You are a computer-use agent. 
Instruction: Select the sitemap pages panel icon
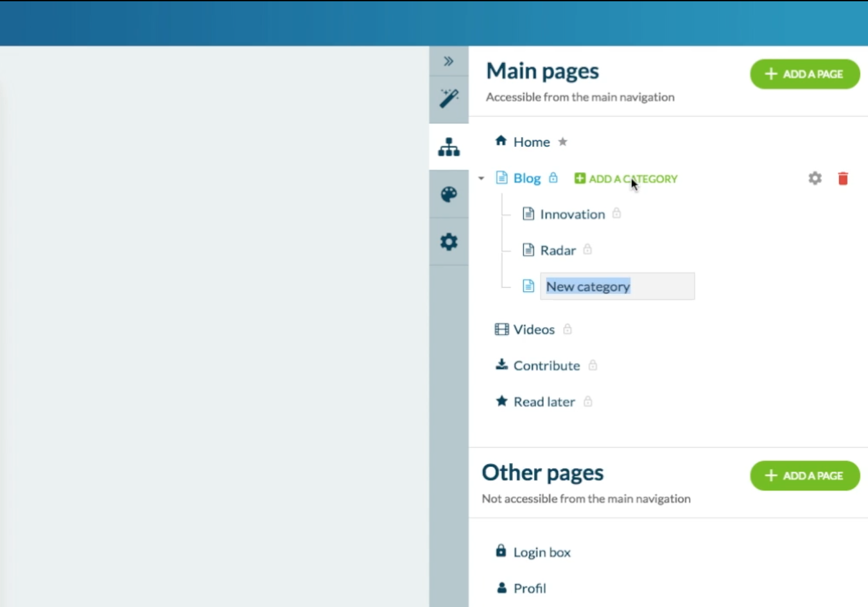coord(449,147)
